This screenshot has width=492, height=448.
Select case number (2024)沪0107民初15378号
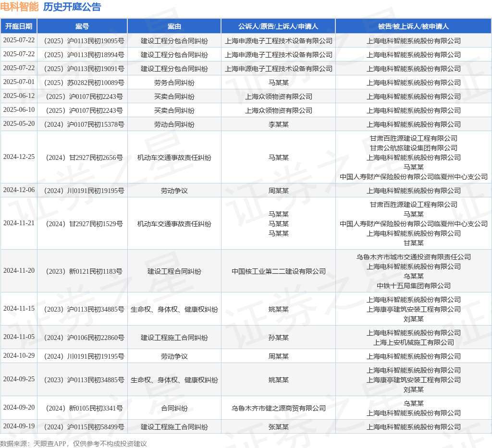coord(82,124)
